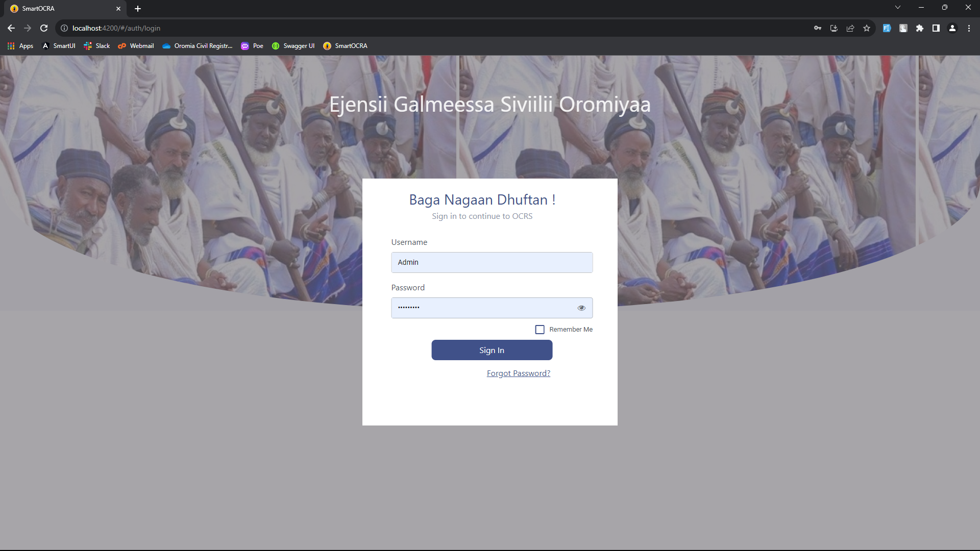980x551 pixels.
Task: Click the browser forward arrow
Action: pos(28,28)
